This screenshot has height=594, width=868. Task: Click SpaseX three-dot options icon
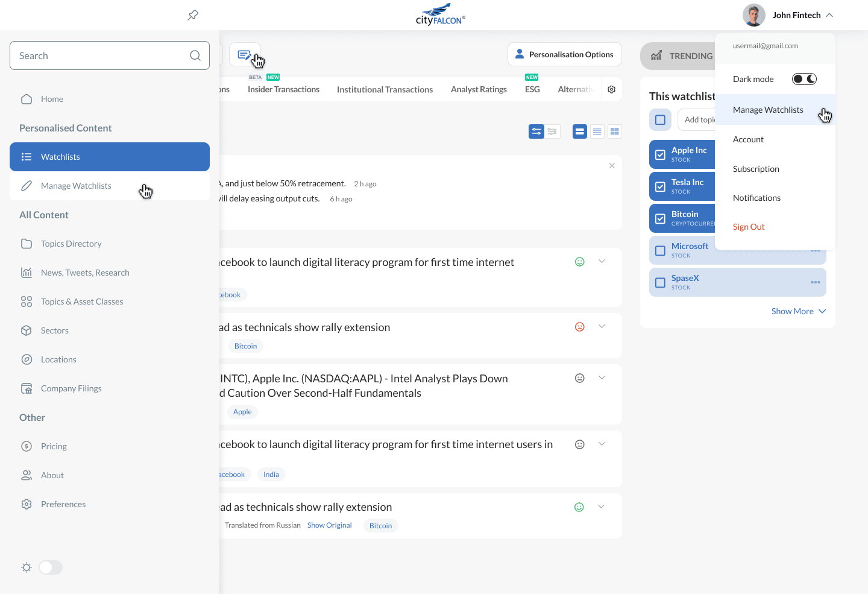click(816, 282)
